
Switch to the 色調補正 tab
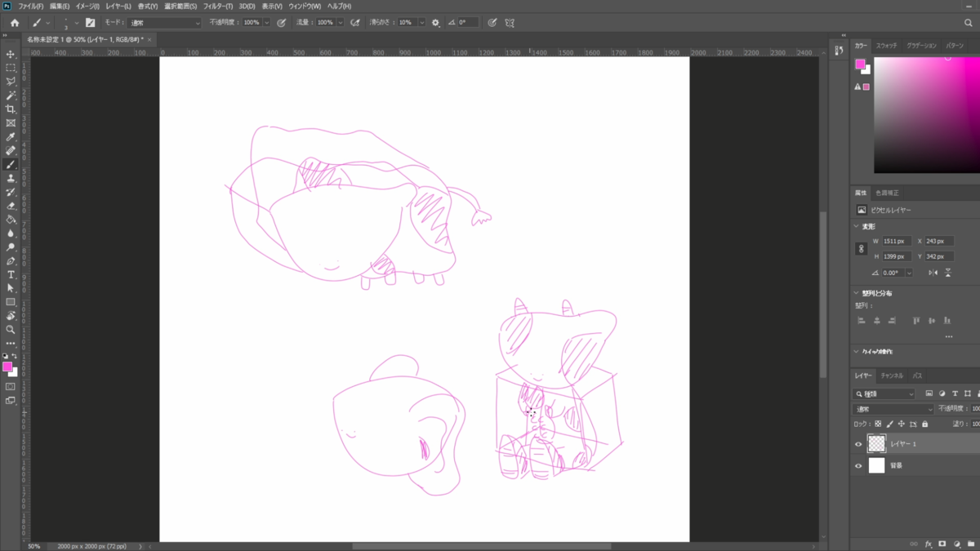(x=887, y=193)
